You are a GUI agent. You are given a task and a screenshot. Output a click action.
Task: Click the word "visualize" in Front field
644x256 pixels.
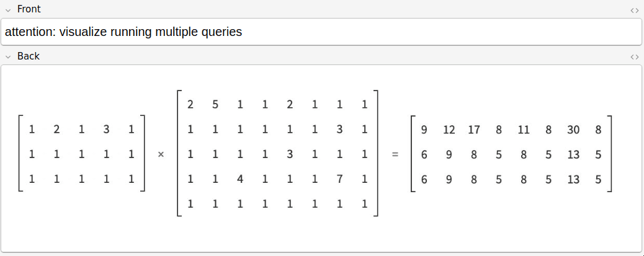click(83, 32)
